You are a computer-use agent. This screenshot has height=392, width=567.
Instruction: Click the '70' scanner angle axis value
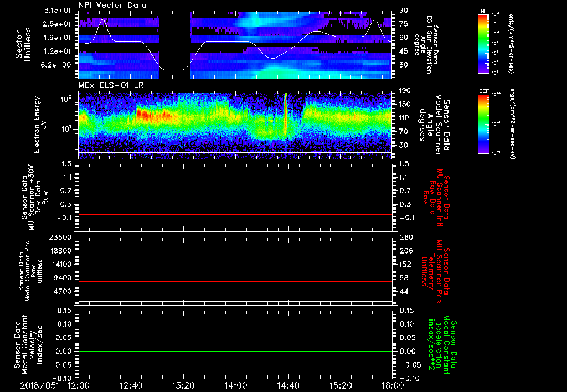click(x=404, y=132)
